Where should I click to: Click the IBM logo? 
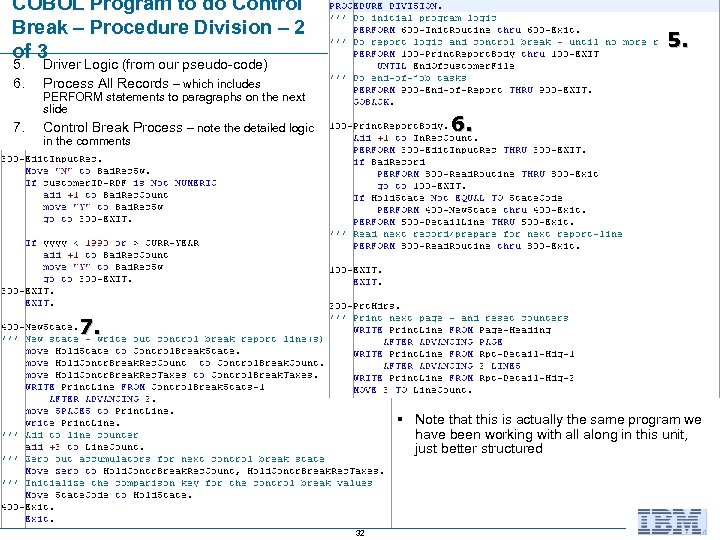(x=671, y=522)
